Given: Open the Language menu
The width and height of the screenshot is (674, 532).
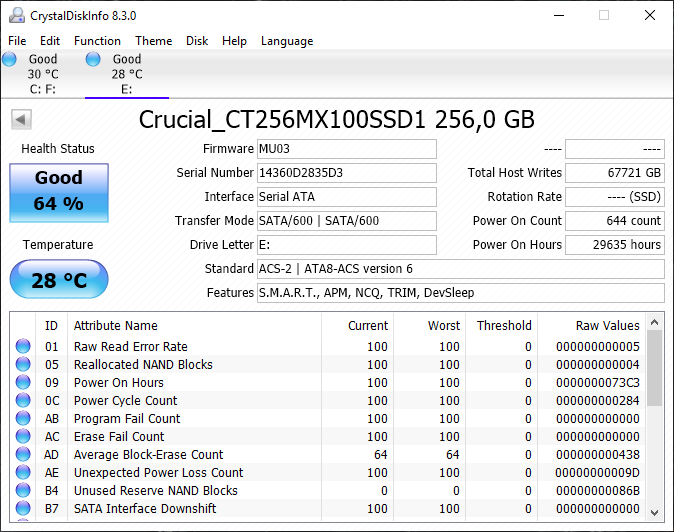Looking at the screenshot, I should [x=287, y=41].
